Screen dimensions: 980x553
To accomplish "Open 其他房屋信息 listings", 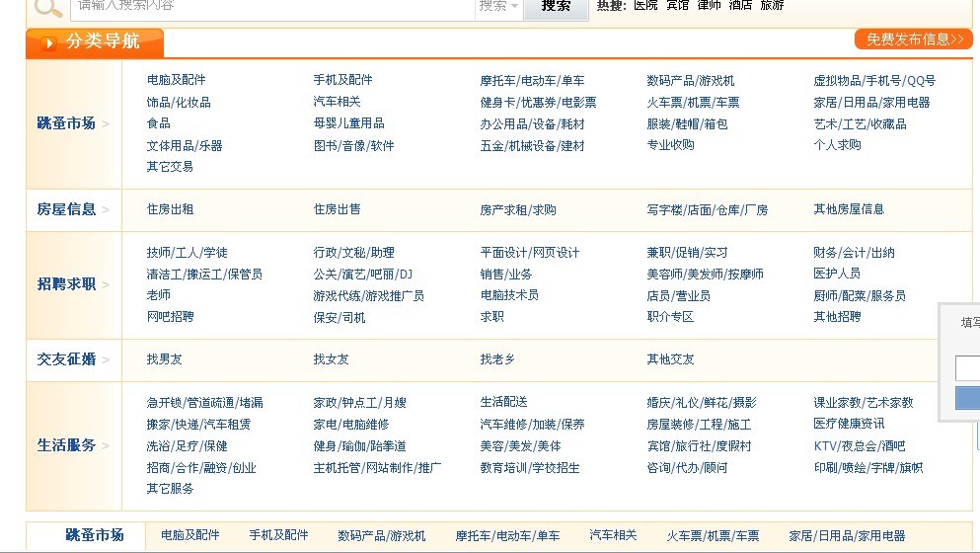I will pos(849,209).
